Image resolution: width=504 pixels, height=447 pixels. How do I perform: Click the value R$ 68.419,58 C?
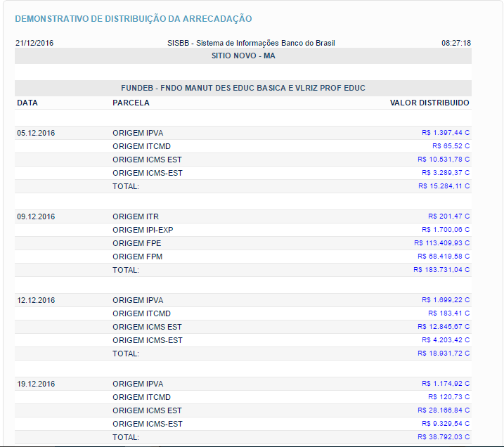[x=444, y=256]
